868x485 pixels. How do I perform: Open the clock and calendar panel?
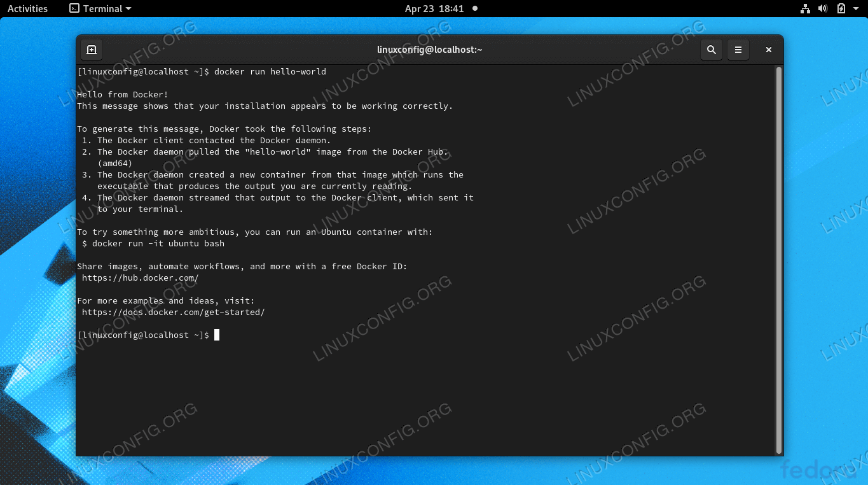point(434,8)
